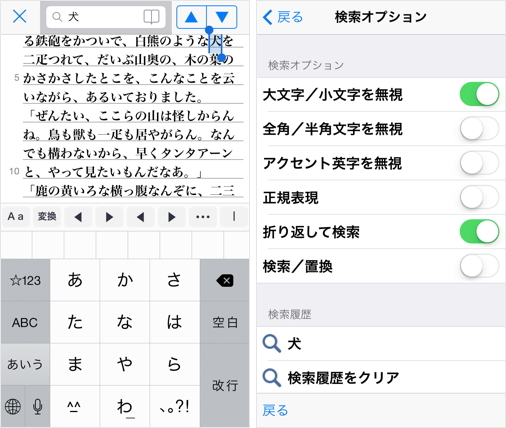Image resolution: width=506 pixels, height=428 pixels.
Task: Enable the アクセント英字を無視 switch
Action: pyautogui.click(x=479, y=163)
